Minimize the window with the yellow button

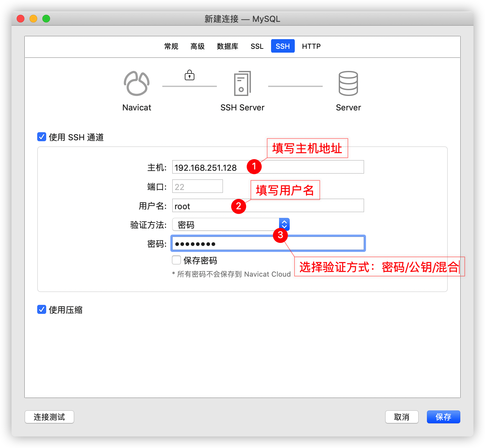33,19
